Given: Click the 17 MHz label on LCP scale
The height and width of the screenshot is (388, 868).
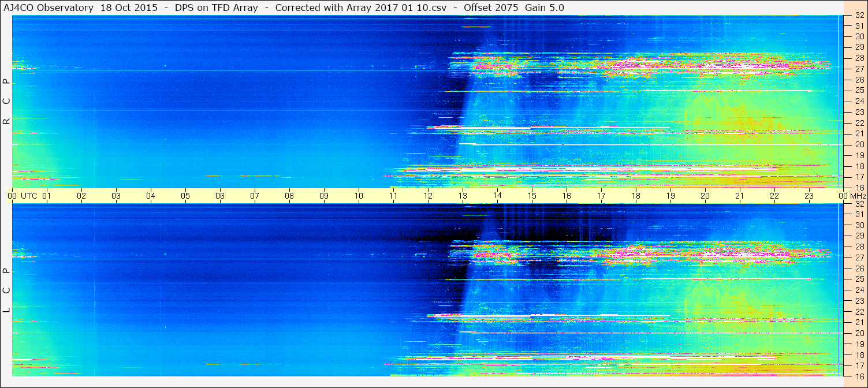Looking at the screenshot, I should (x=859, y=365).
